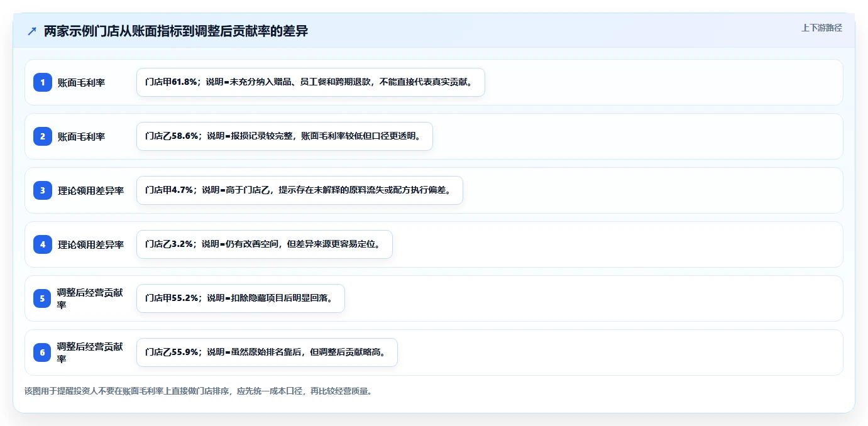Click the arrow icon beside the title
Viewport: 868px width, 426px height.
click(32, 31)
